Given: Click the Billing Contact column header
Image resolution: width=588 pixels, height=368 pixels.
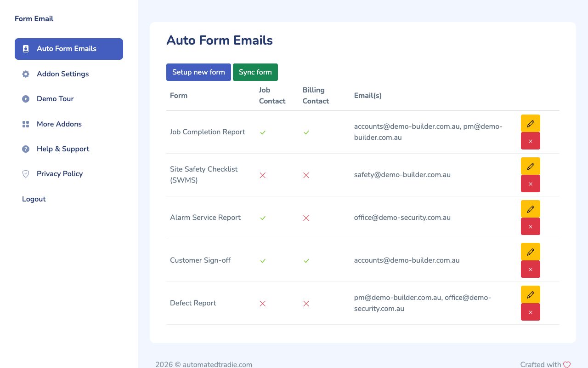Looking at the screenshot, I should point(316,96).
